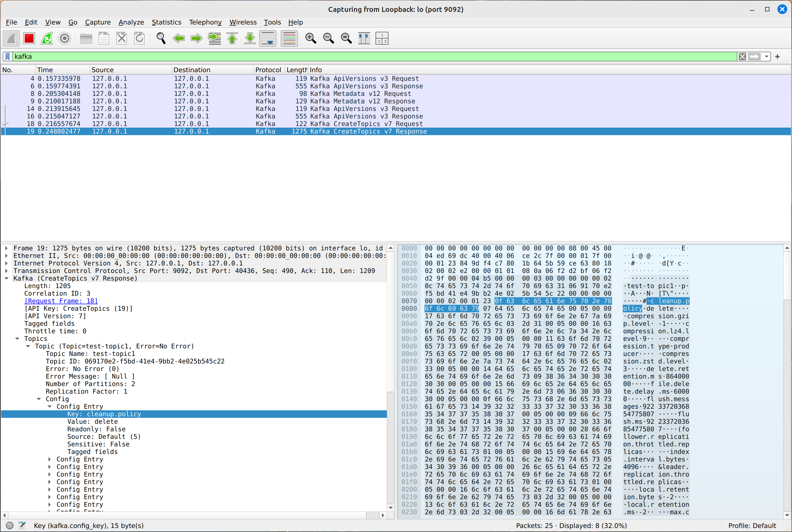The width and height of the screenshot is (792, 532).
Task: Jump to the last packet
Action: [x=250, y=38]
